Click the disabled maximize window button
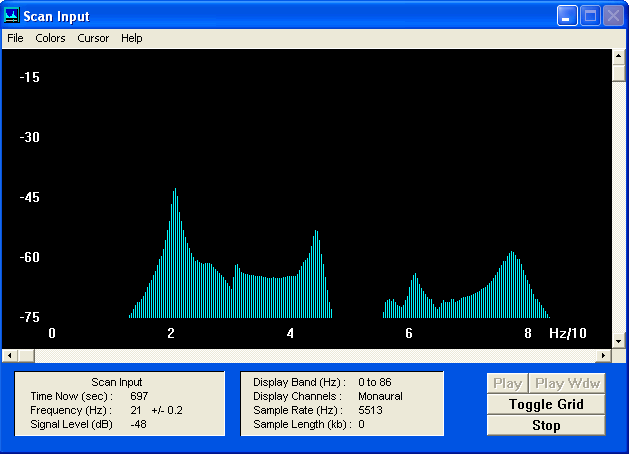The width and height of the screenshot is (629, 454). 590,16
